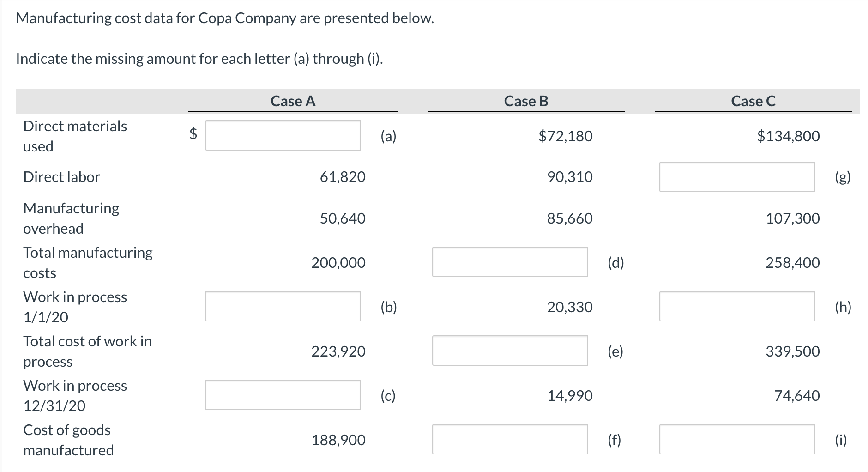The height and width of the screenshot is (472, 868).
Task: Click input box (g) for Case C Direct labor
Action: tap(737, 177)
